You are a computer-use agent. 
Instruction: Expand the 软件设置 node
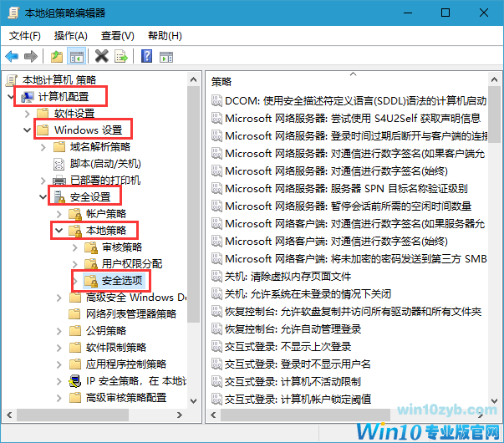[27, 114]
